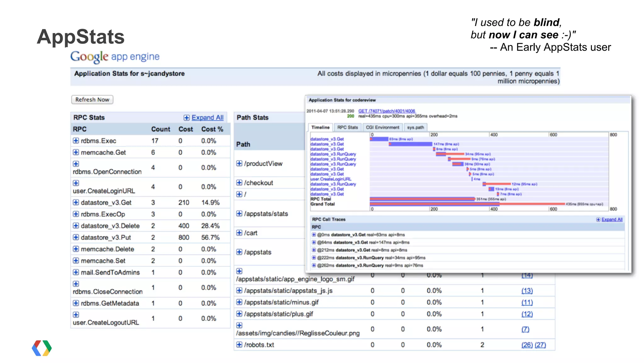Open recent request link (11)
644x363 pixels.
click(527, 302)
